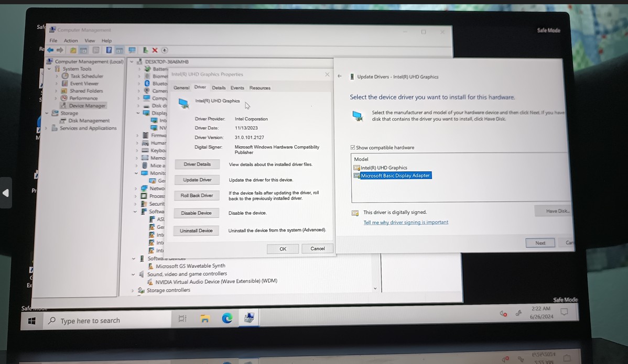
Task: Click the green update driver toolbar icon
Action: 145,50
